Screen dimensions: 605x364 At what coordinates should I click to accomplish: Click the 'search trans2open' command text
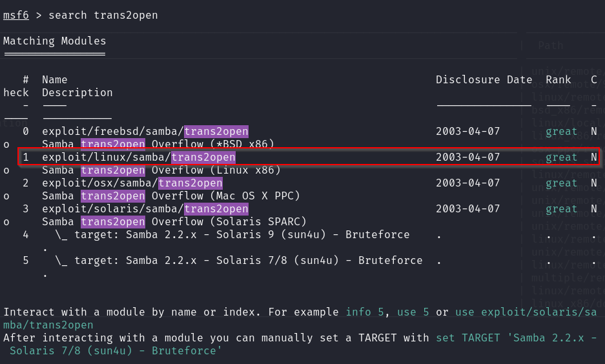click(103, 15)
